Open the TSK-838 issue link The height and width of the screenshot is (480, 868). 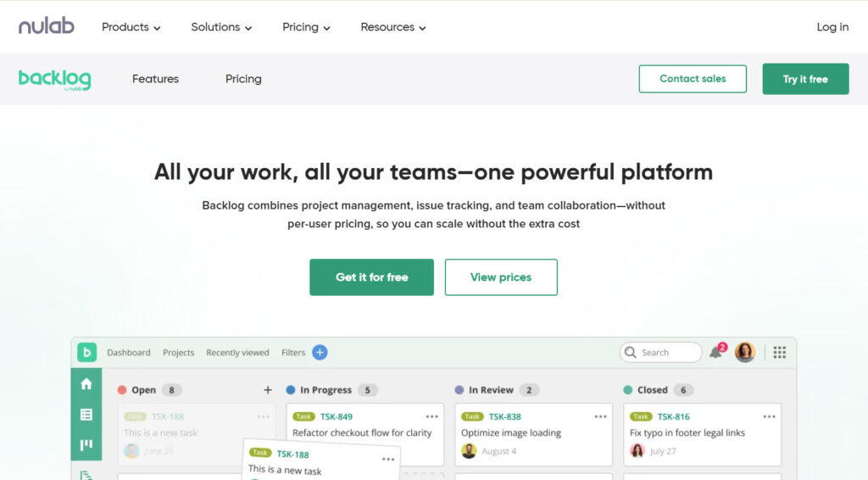(x=505, y=416)
